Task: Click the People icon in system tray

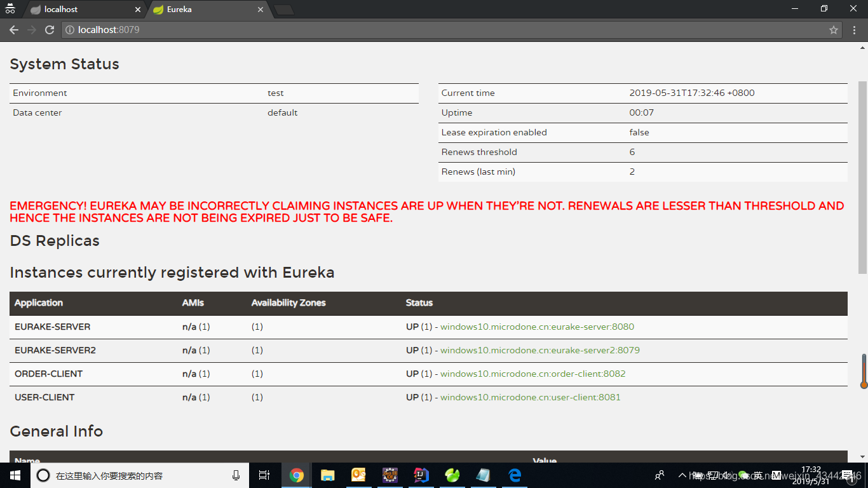Action: click(660, 475)
